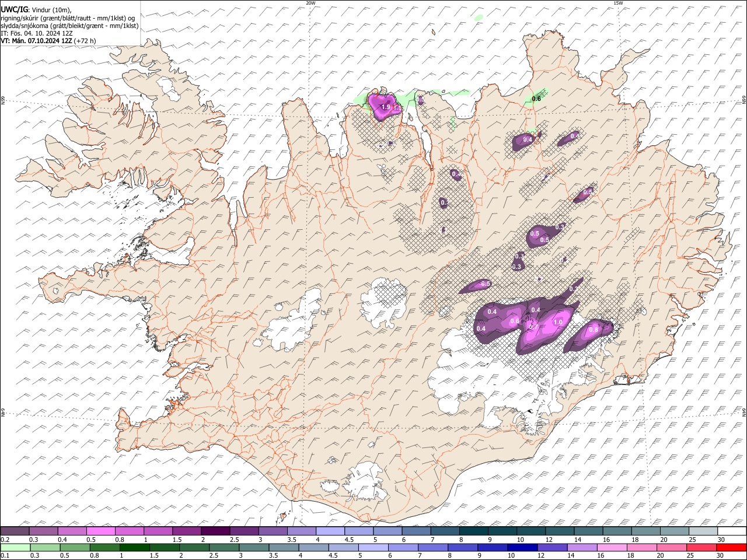Click the 0.1 label in lower legend row
This screenshot has width=747, height=560.
click(x=4, y=556)
